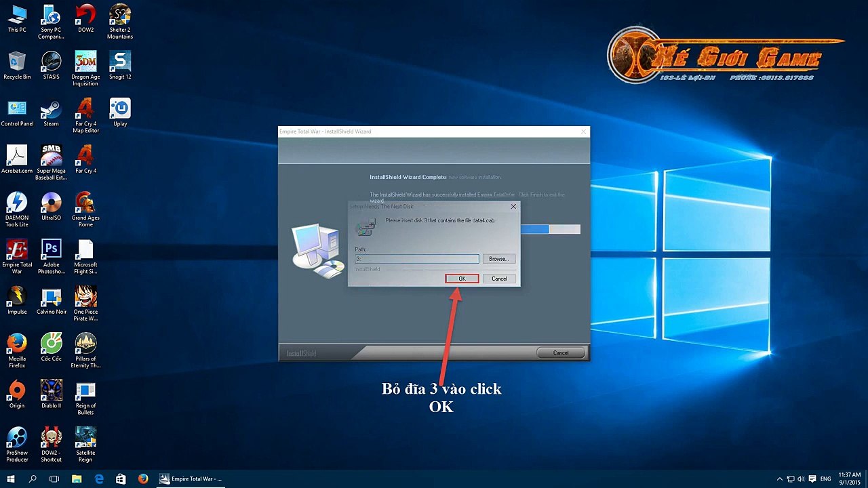Launch the Sony PC Companion desktop shortcut
Image resolution: width=868 pixels, height=488 pixels.
tap(51, 22)
